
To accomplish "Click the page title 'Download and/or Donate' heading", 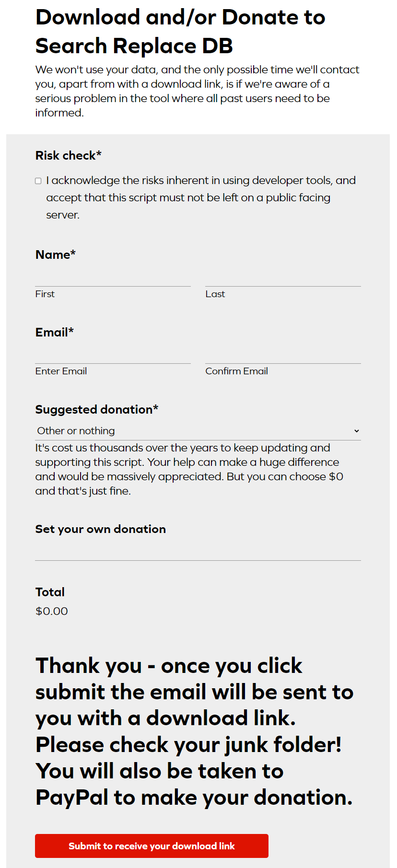I will (180, 32).
